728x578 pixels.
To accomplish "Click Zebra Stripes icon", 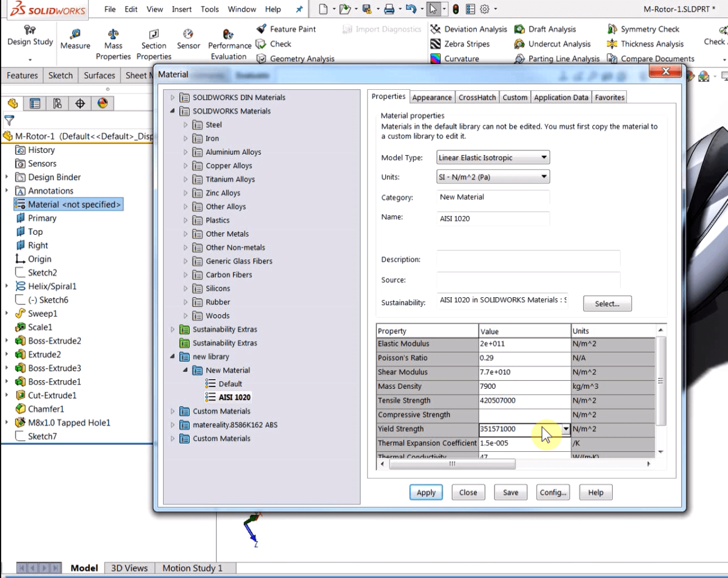I will pos(435,44).
